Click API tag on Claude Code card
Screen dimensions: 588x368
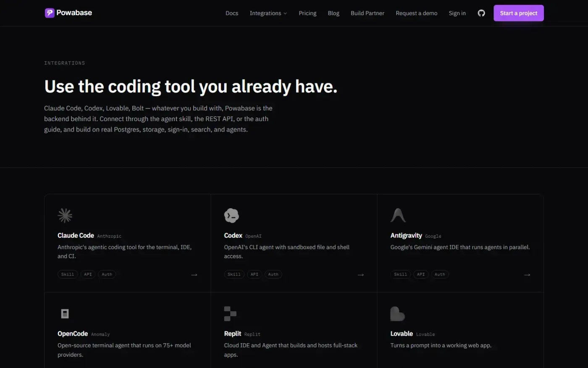88,274
